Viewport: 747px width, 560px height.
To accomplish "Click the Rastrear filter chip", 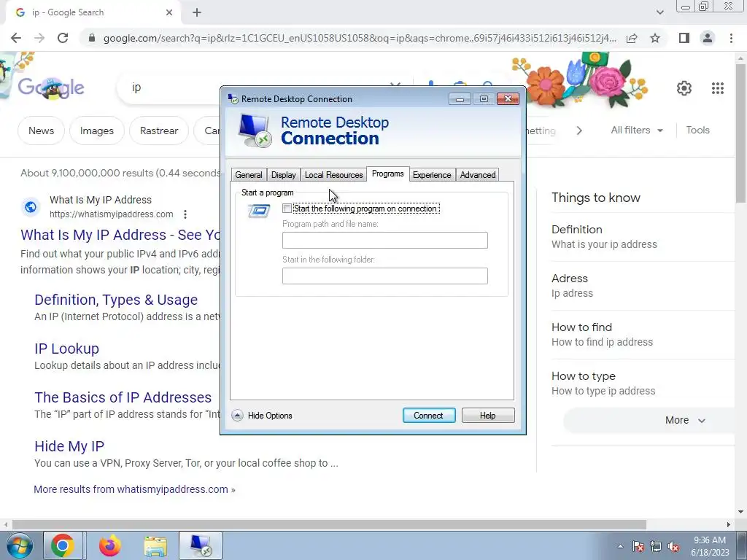I will pos(159,131).
